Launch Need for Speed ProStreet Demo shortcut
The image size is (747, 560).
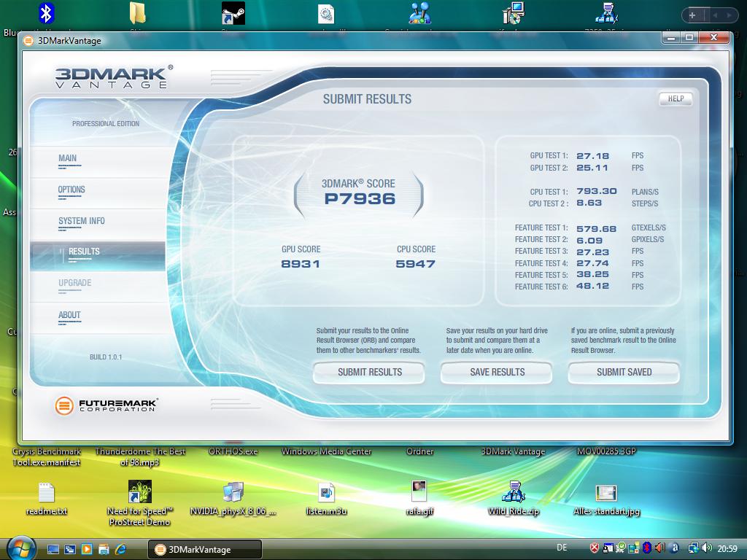[x=139, y=491]
